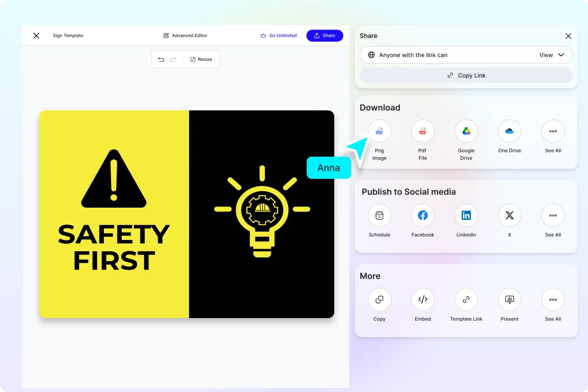Click the Sign Template label
This screenshot has height=392, width=588.
[68, 36]
